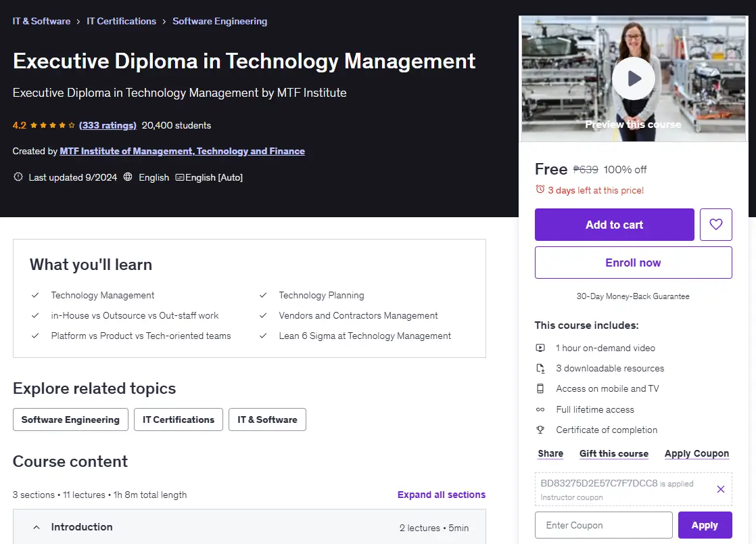This screenshot has width=756, height=544.
Task: Click the star rating icons
Action: 53,125
